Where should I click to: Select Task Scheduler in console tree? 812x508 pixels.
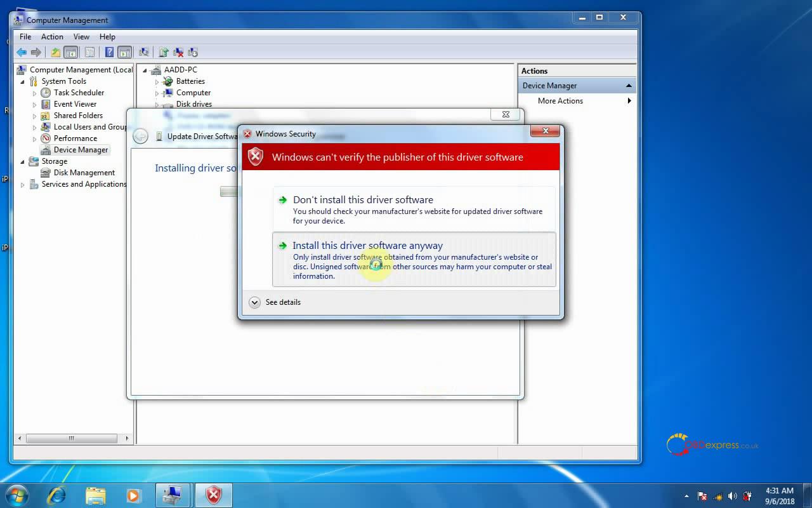point(79,93)
